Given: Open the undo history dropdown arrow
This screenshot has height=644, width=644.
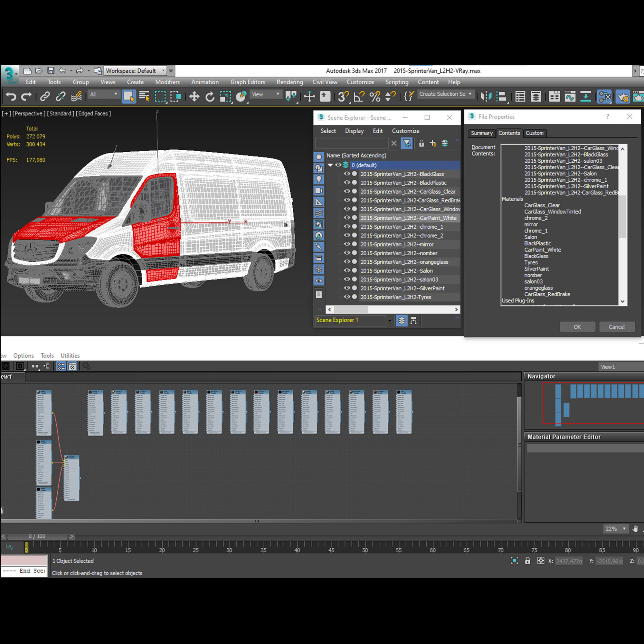Looking at the screenshot, I should [x=71, y=71].
